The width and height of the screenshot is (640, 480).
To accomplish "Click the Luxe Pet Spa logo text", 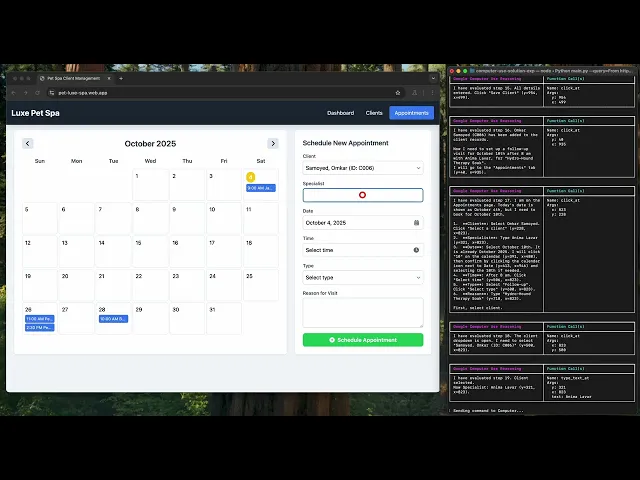I will [x=36, y=113].
